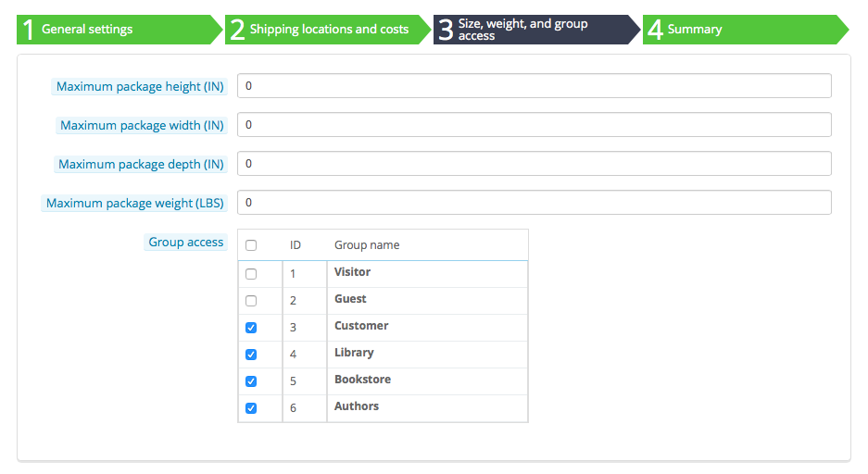Check the Guest group checkbox

coord(251,301)
